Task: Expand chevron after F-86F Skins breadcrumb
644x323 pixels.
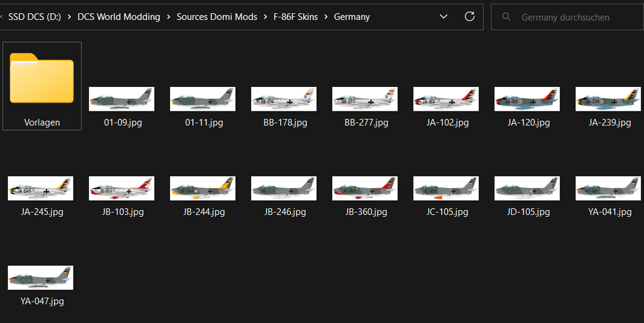Action: (x=327, y=17)
